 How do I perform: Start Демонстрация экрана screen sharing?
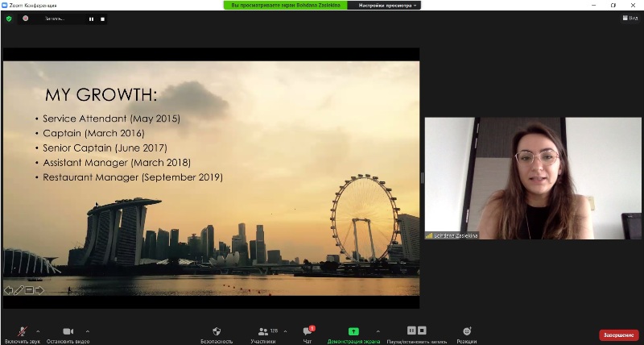[353, 335]
